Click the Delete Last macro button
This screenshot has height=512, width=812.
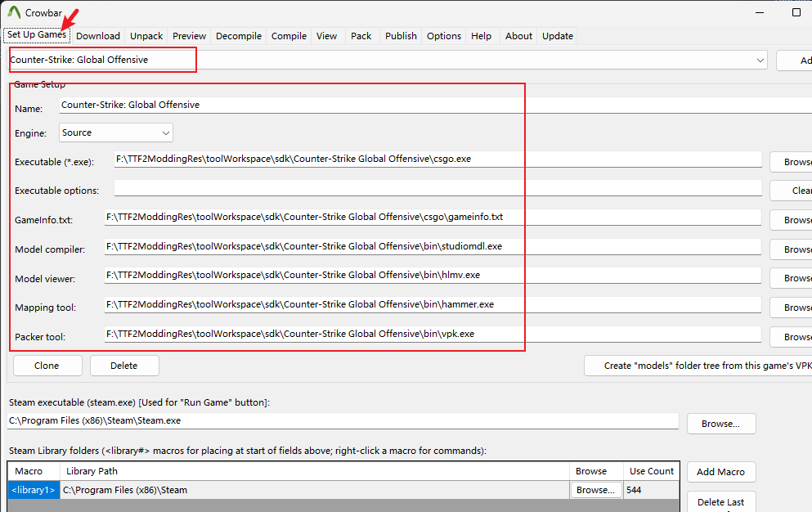(x=720, y=502)
